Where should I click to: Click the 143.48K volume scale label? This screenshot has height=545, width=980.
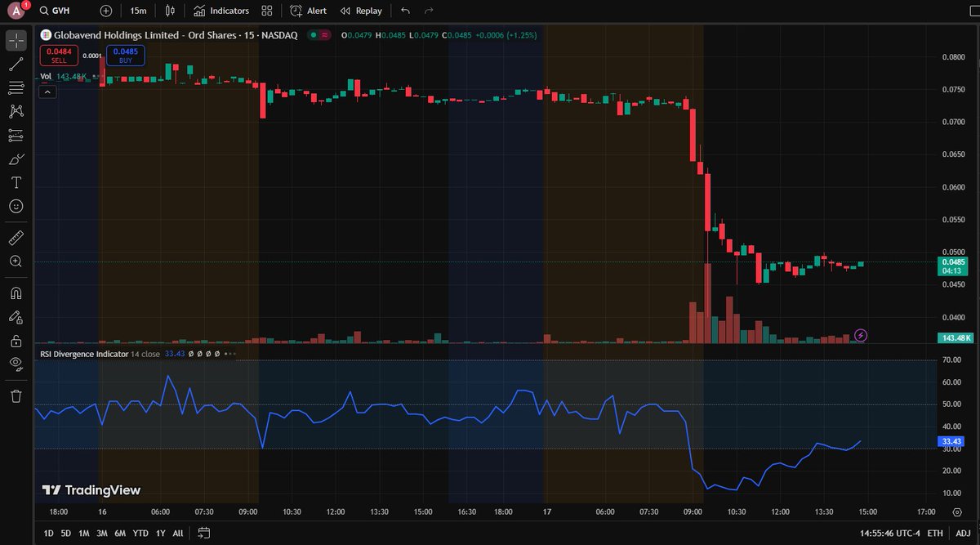click(955, 337)
